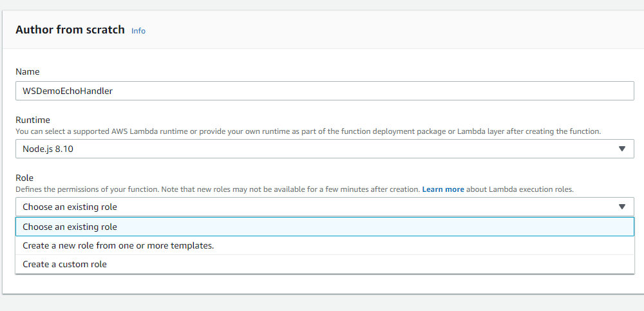Open the Node.js 8.10 runtime combo box
This screenshot has height=311, width=644.
point(324,149)
